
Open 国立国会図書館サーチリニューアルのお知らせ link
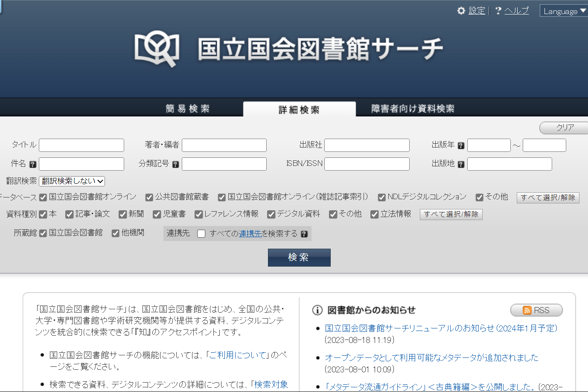[441, 328]
